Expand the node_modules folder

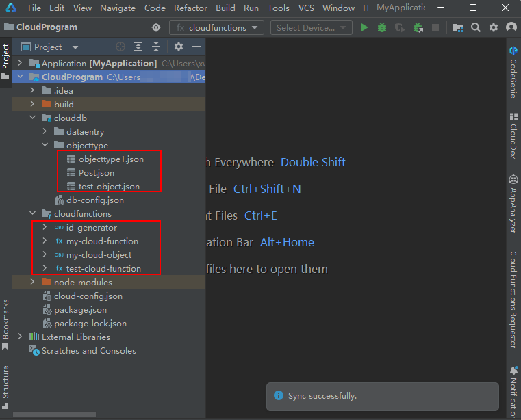(32, 283)
